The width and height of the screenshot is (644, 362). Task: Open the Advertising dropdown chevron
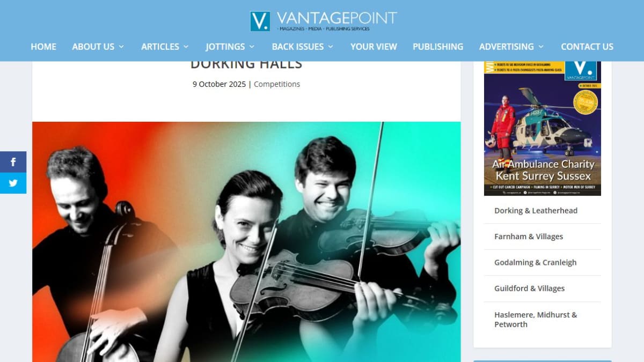coord(541,47)
